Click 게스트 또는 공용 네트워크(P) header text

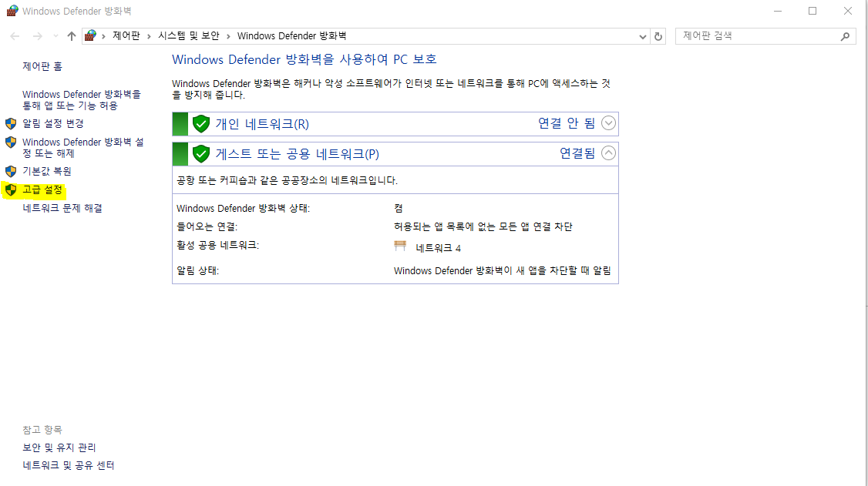[x=298, y=154]
